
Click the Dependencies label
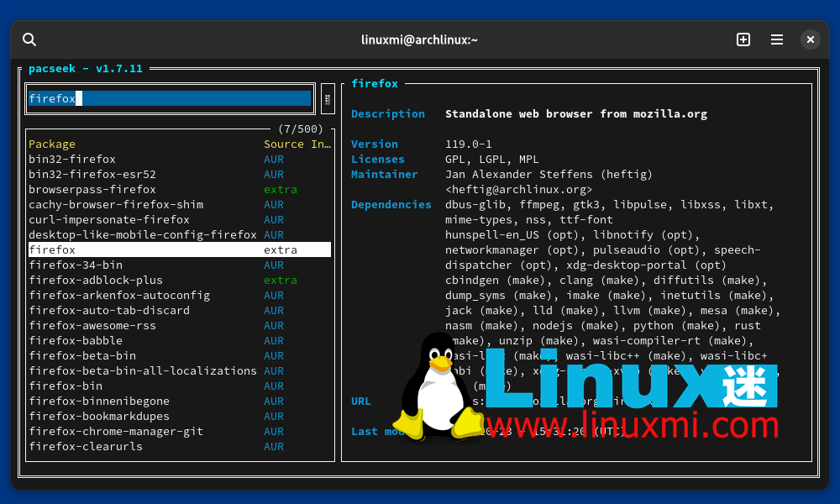pos(391,205)
